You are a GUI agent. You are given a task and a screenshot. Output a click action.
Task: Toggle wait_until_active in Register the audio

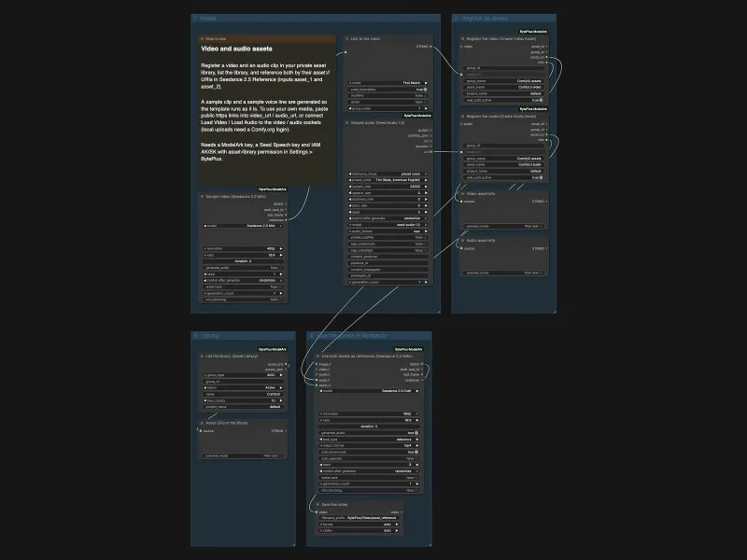[x=504, y=177]
